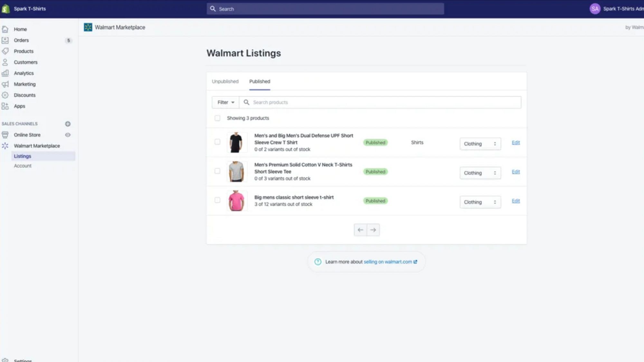Click the Search products field
Screen dimensions: 644x362
pos(380,102)
